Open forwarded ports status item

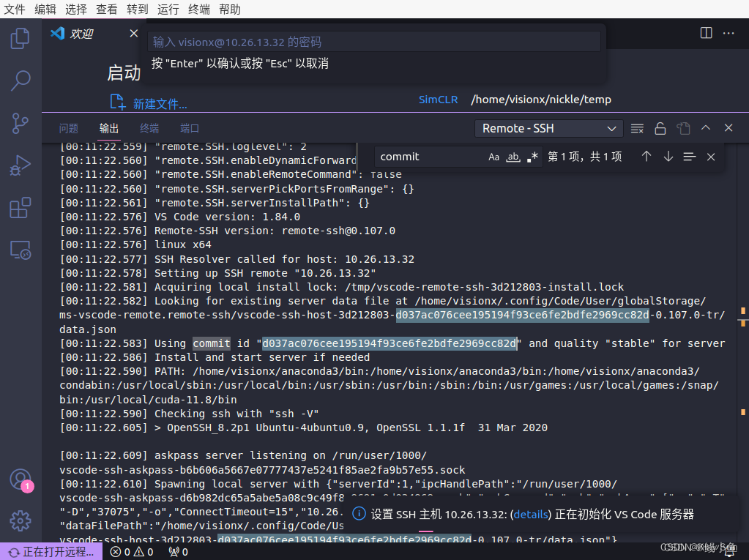[179, 552]
